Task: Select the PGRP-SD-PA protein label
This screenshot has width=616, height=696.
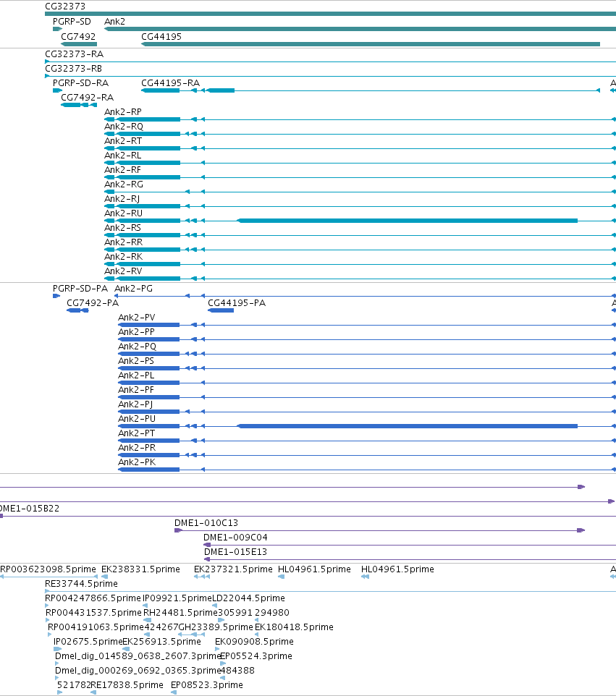Action: [80, 289]
